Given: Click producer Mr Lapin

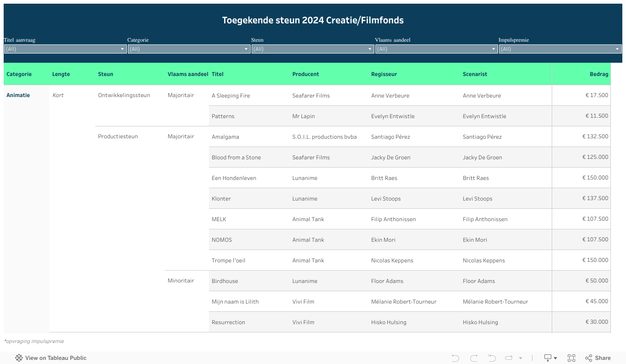Looking at the screenshot, I should [304, 116].
